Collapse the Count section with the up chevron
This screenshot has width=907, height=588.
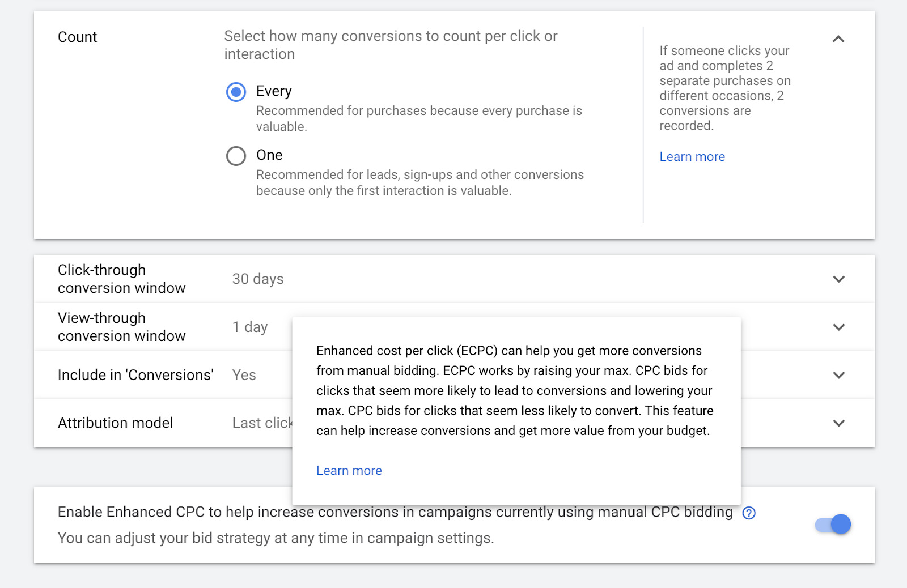(838, 39)
